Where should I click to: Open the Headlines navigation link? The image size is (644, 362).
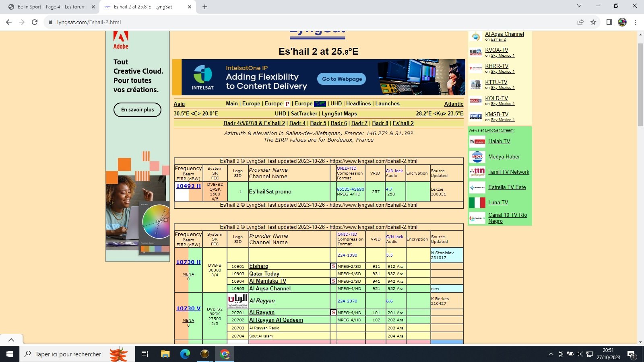(358, 104)
